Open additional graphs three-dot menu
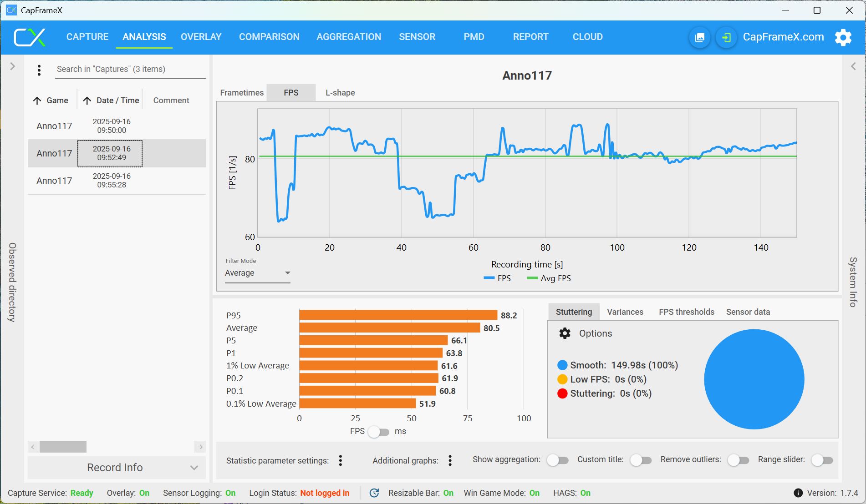 point(450,460)
